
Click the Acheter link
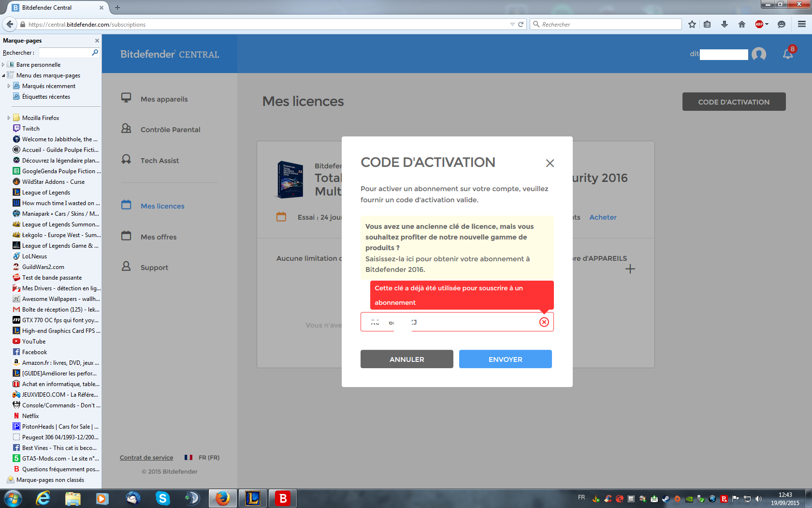[x=603, y=217]
